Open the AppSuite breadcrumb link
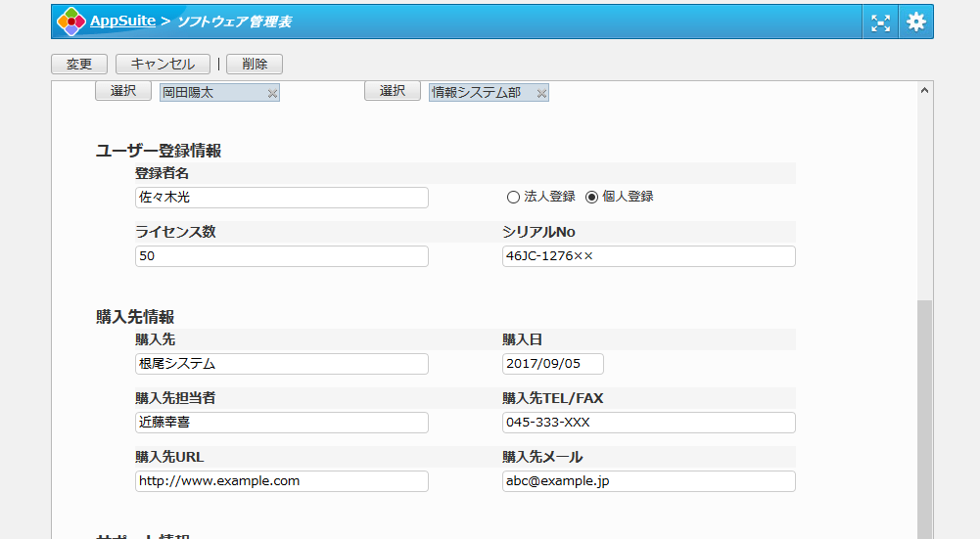The height and width of the screenshot is (539, 980). point(122,21)
